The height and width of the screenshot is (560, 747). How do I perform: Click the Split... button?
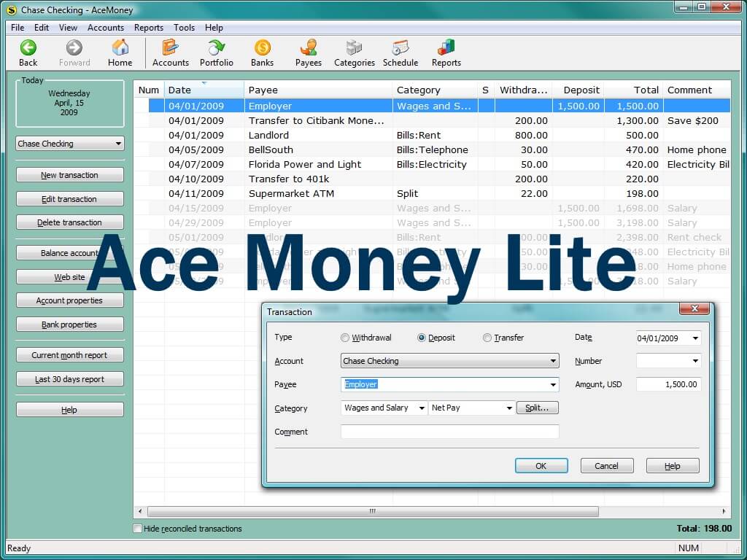[x=538, y=408]
